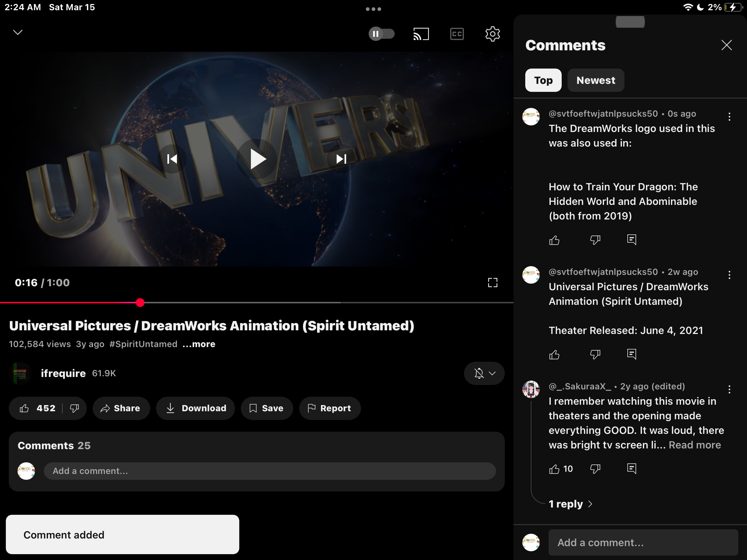The height and width of the screenshot is (560, 747).
Task: Tap the 2:24 AM clock in status bar
Action: (x=23, y=7)
